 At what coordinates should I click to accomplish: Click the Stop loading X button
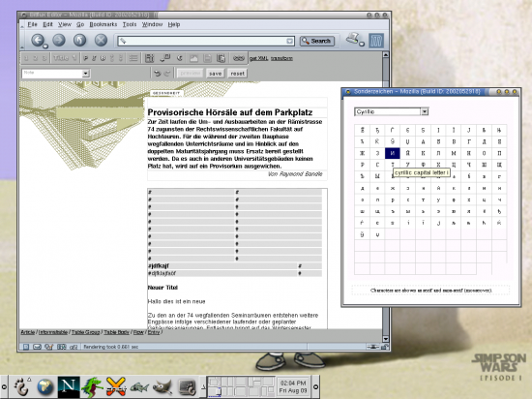[101, 40]
